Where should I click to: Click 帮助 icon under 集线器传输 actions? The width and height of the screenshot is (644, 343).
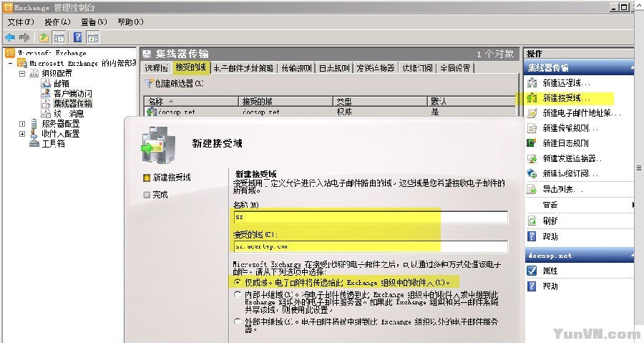(x=532, y=236)
